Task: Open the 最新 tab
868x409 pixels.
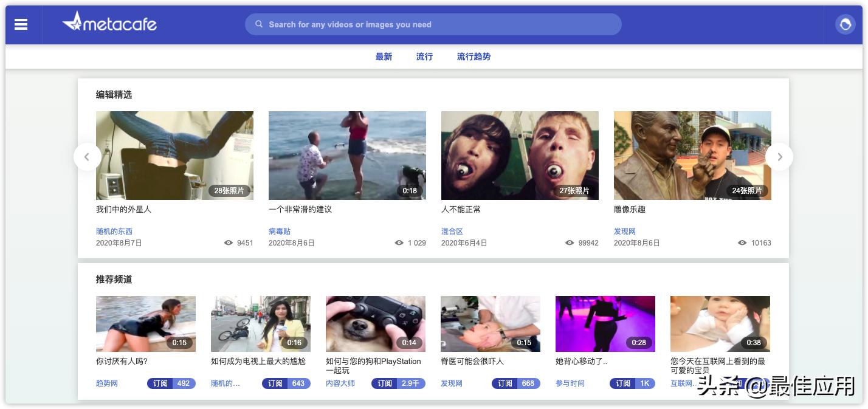Action: (x=384, y=57)
